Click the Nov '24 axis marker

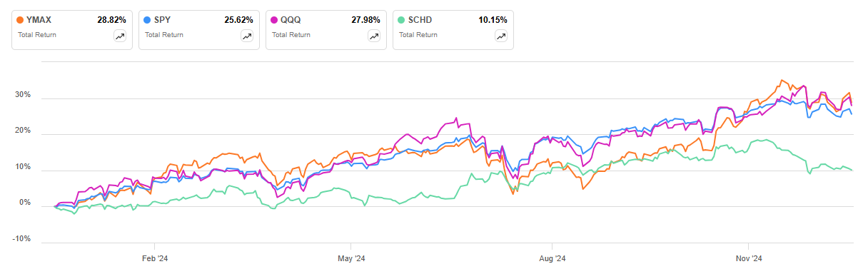(x=750, y=258)
